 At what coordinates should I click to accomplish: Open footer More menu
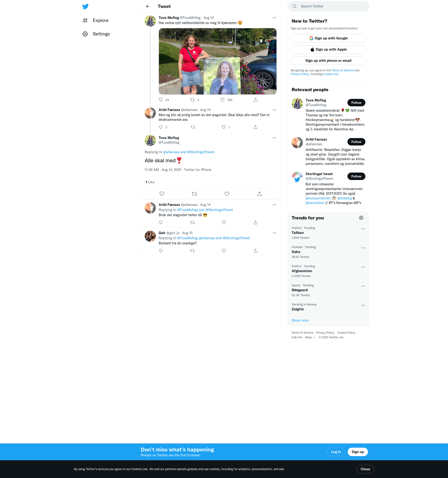tap(310, 338)
